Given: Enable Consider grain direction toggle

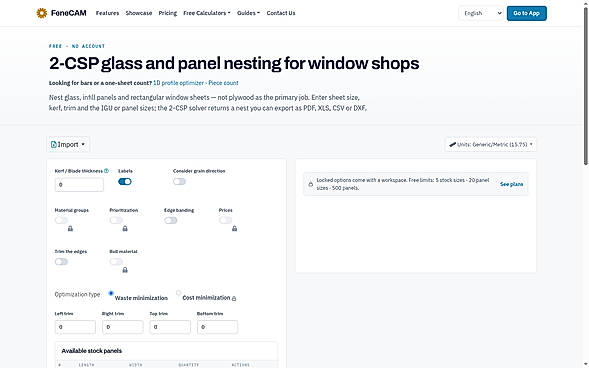Looking at the screenshot, I should click(179, 182).
